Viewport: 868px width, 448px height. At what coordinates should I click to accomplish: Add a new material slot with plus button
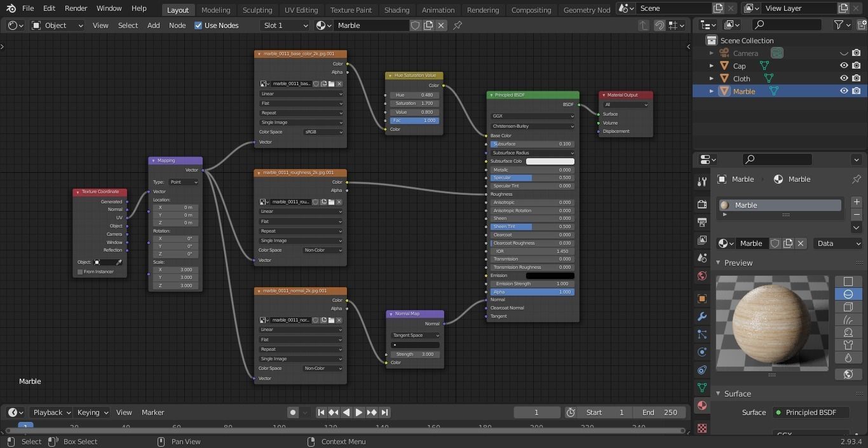coord(856,201)
